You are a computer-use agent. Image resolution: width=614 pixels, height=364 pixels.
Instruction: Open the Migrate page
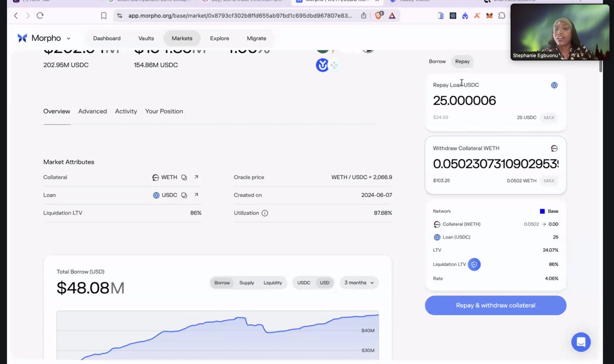coord(257,38)
